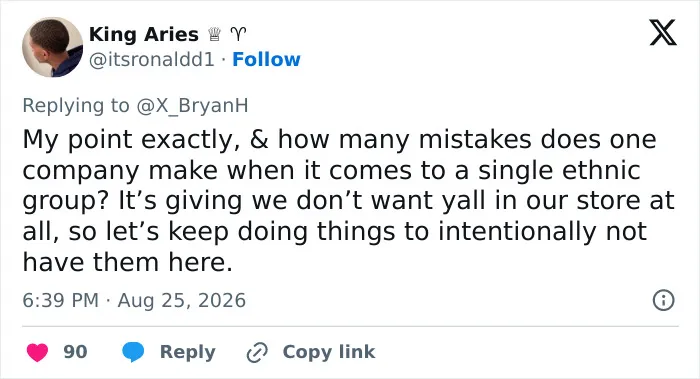This screenshot has width=700, height=379.
Task: Click the crown emoji beside King Aries
Action: tap(215, 34)
